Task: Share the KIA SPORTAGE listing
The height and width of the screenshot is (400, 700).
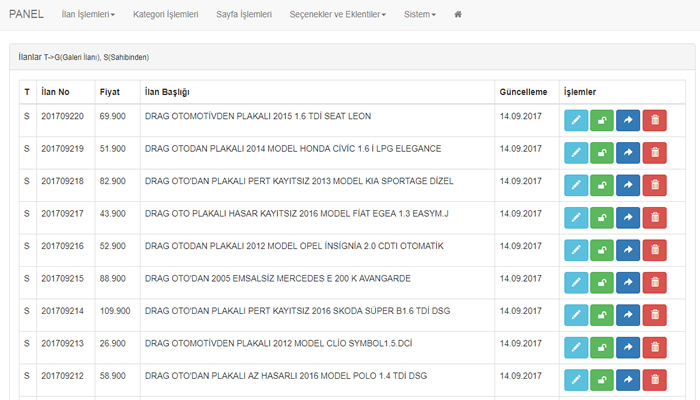Action: click(x=628, y=185)
